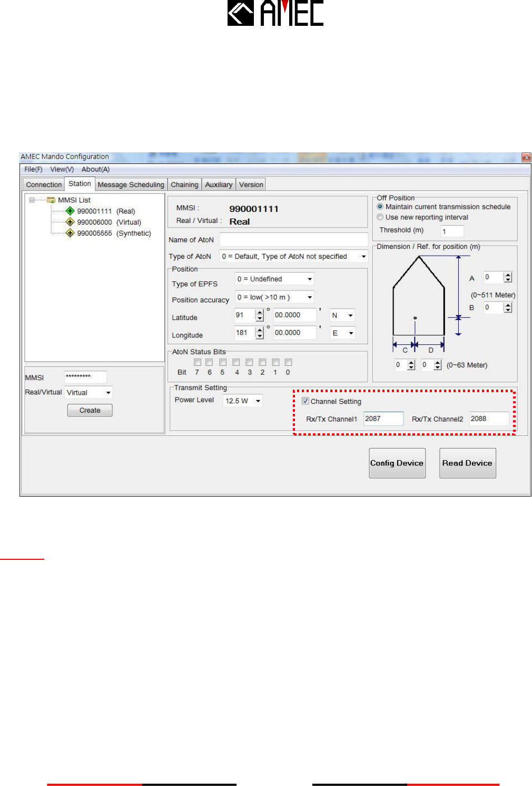Select 990006000 (Virtual) in MMSI list
The height and width of the screenshot is (786, 532).
109,222
